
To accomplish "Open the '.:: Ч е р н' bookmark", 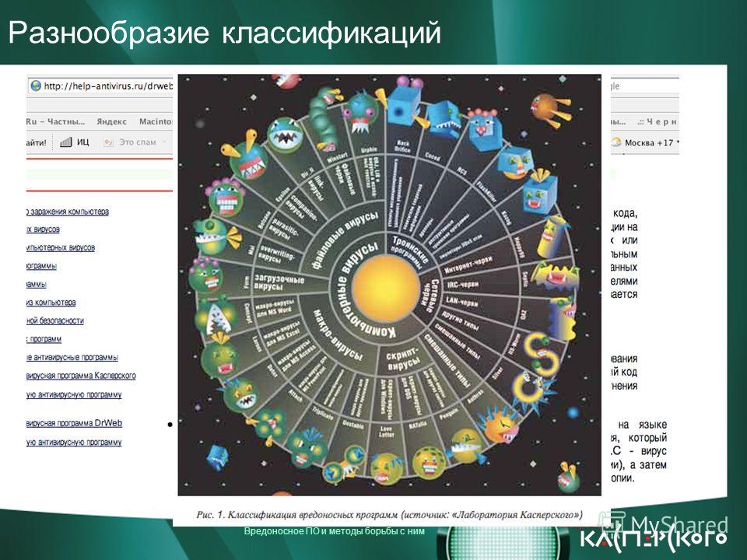I will click(x=657, y=121).
